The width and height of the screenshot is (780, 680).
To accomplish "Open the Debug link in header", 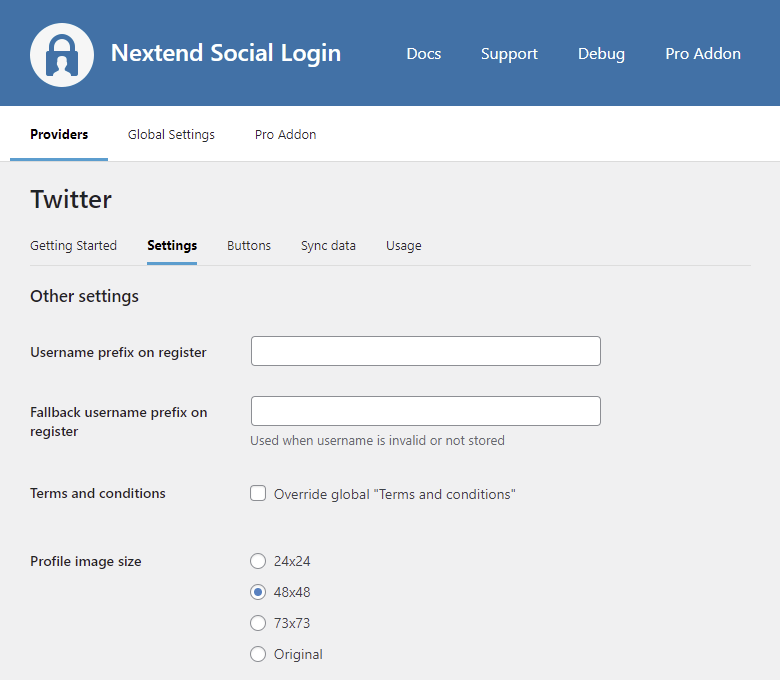I will pyautogui.click(x=601, y=54).
